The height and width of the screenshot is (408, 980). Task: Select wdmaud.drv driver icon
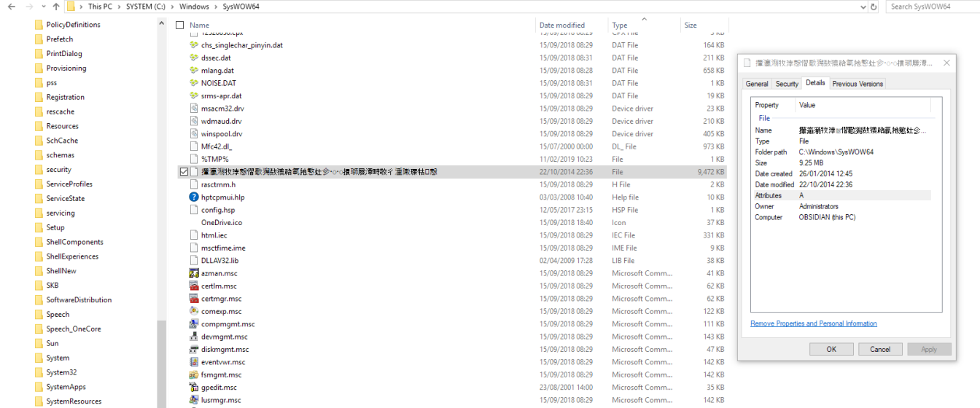click(194, 121)
